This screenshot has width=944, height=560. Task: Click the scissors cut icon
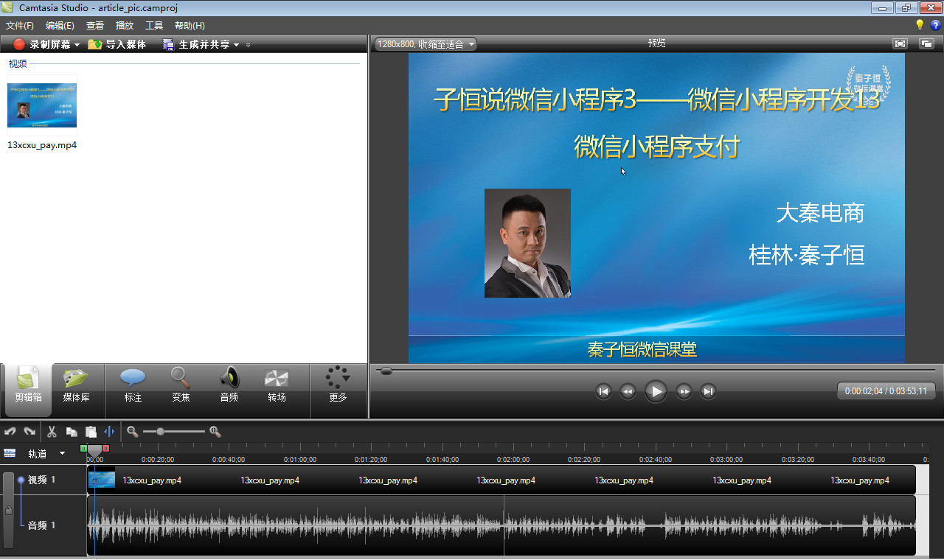click(x=52, y=432)
